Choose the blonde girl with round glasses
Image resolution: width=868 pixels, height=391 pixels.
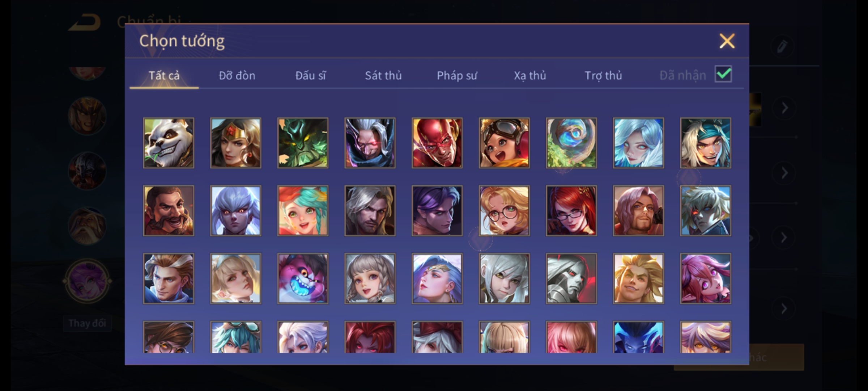coord(504,211)
